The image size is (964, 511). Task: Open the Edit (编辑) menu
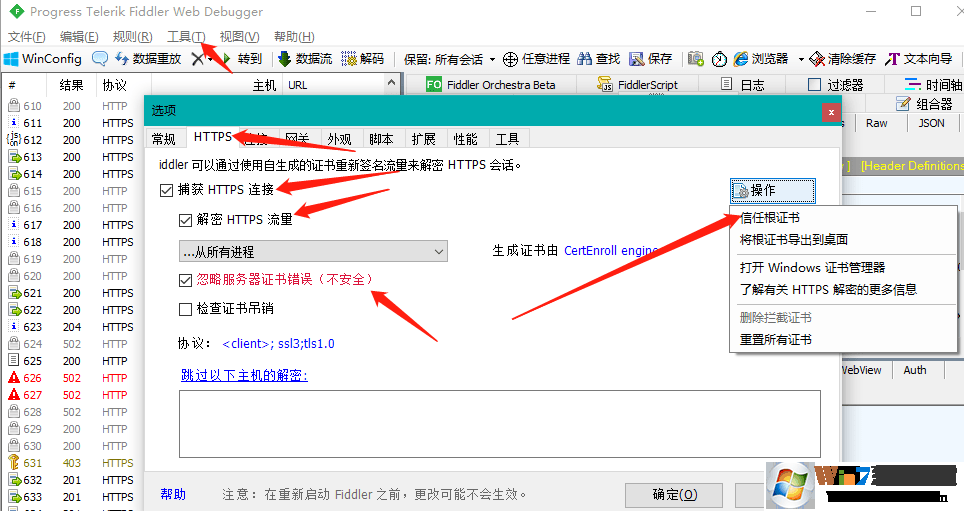(79, 37)
